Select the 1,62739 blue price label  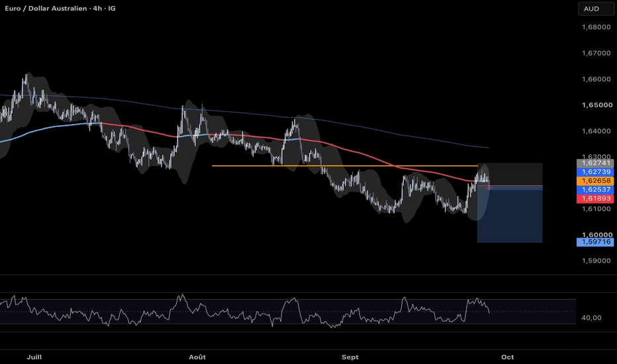pyautogui.click(x=595, y=172)
